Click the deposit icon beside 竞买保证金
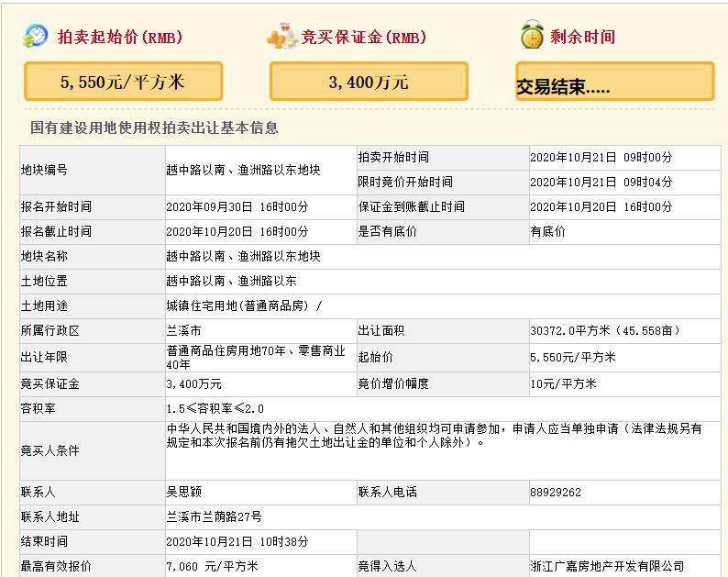The image size is (728, 577). 282,37
